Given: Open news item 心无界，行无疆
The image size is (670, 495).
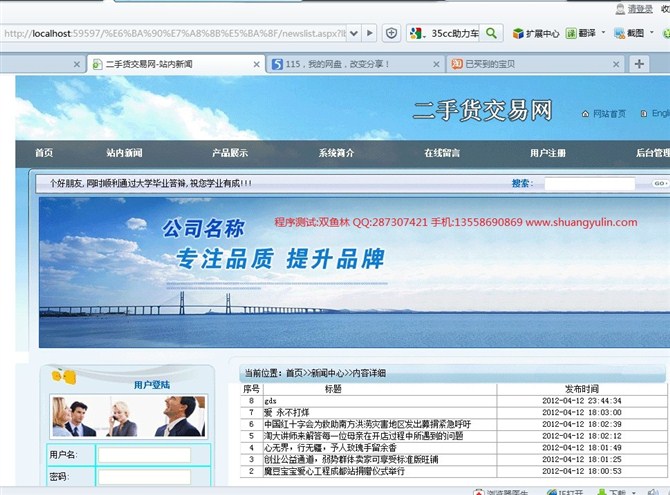Looking at the screenshot, I should pyautogui.click(x=330, y=448).
